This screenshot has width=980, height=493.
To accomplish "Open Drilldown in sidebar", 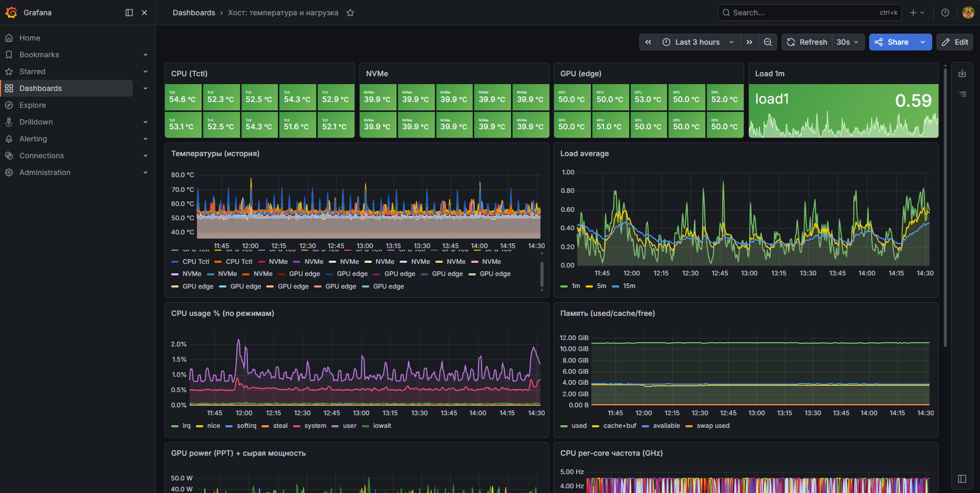I will pos(36,122).
